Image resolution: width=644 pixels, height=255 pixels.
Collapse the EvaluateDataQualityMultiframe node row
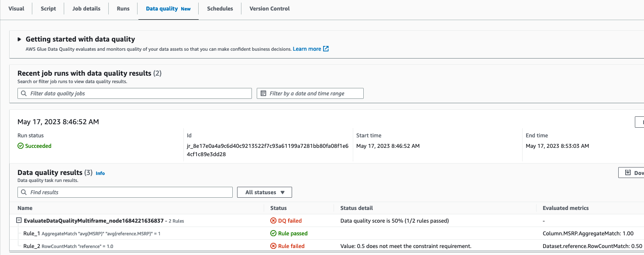click(x=19, y=221)
